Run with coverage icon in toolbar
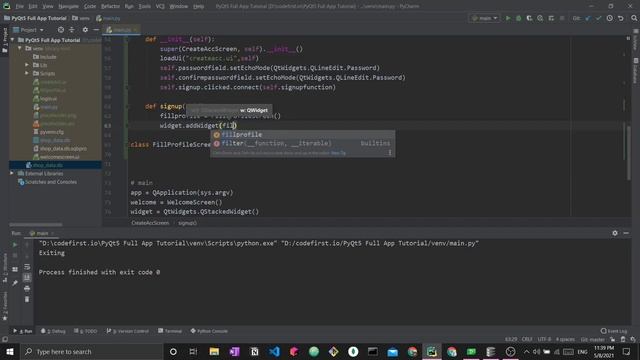Screen dimensions: 640x360 pyautogui.click(x=529, y=18)
